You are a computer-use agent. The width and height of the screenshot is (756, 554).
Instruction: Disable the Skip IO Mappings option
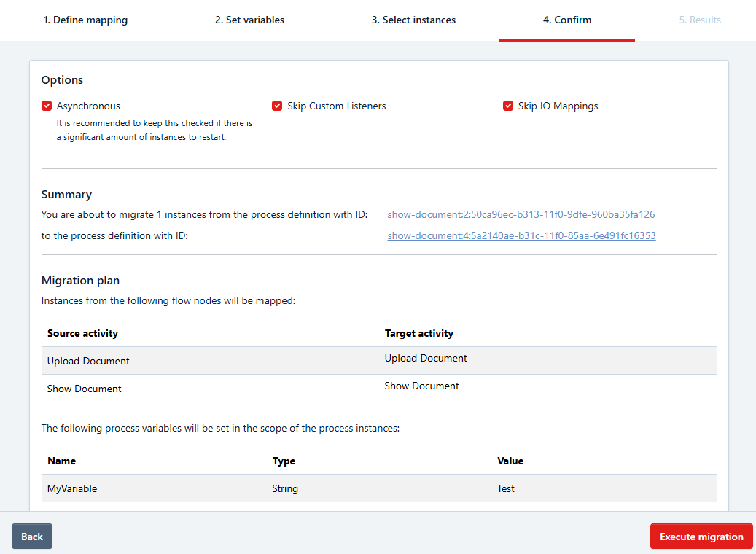click(x=508, y=106)
